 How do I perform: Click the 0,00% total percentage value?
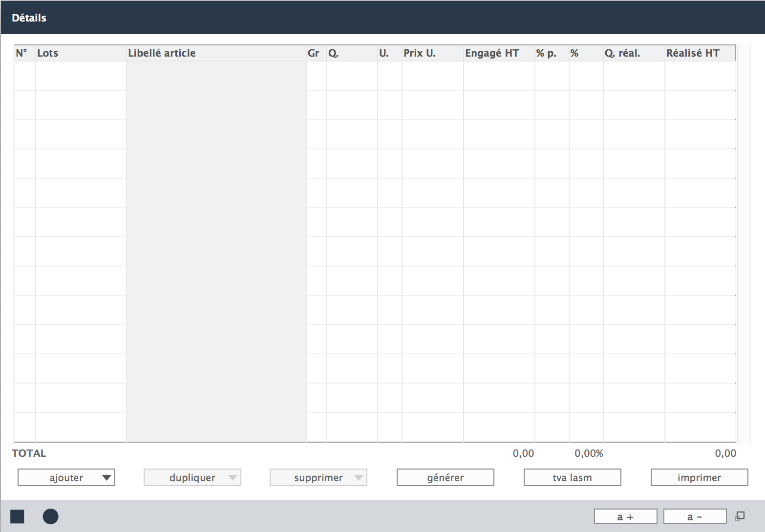pyautogui.click(x=589, y=453)
